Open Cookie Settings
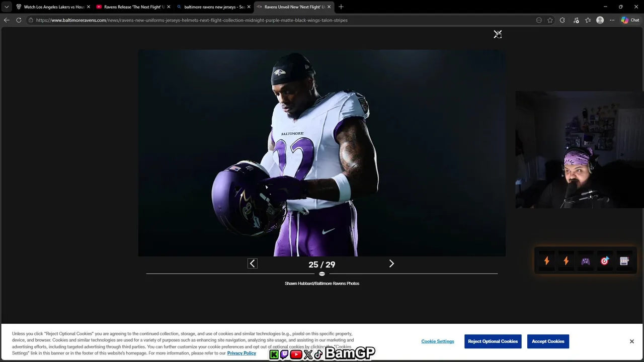Viewport: 644px width, 362px height. (438, 341)
